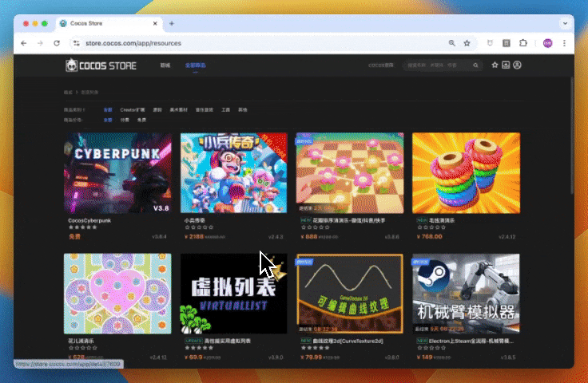The height and width of the screenshot is (383, 588).
Task: Click the CocosCyberpunk product title
Action: 89,220
